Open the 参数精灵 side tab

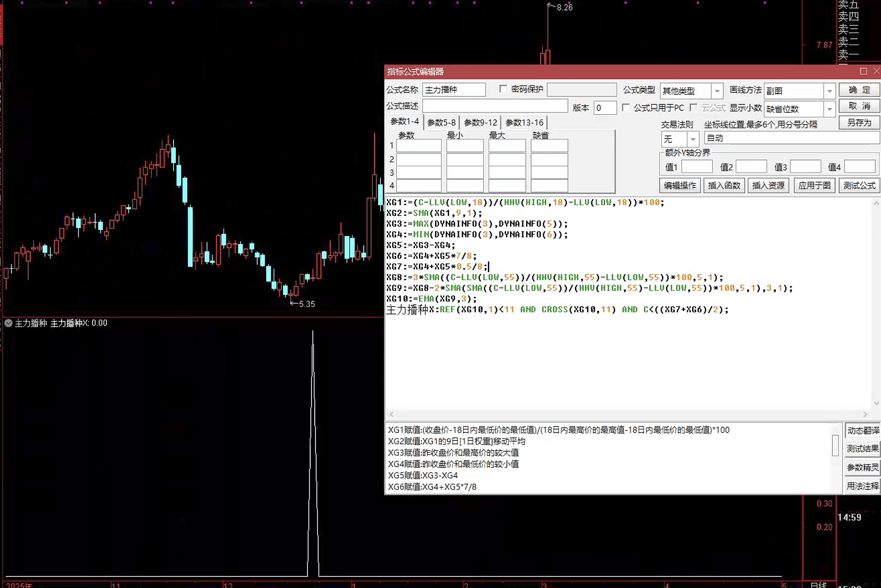[863, 468]
